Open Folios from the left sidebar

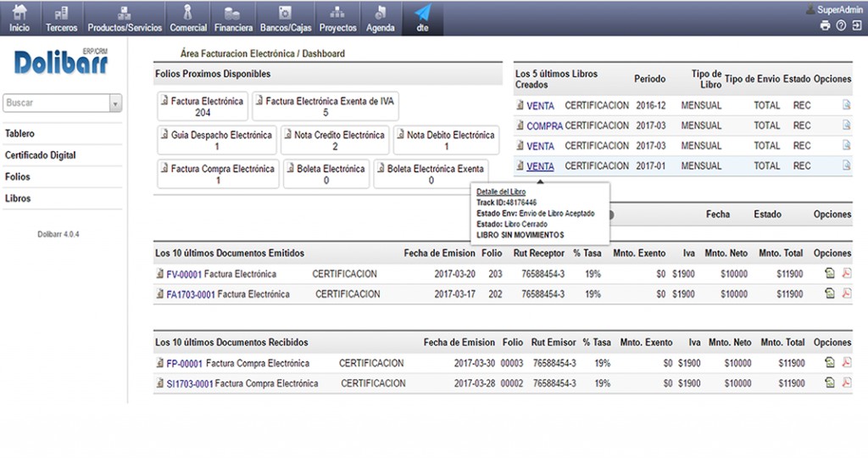click(x=18, y=177)
